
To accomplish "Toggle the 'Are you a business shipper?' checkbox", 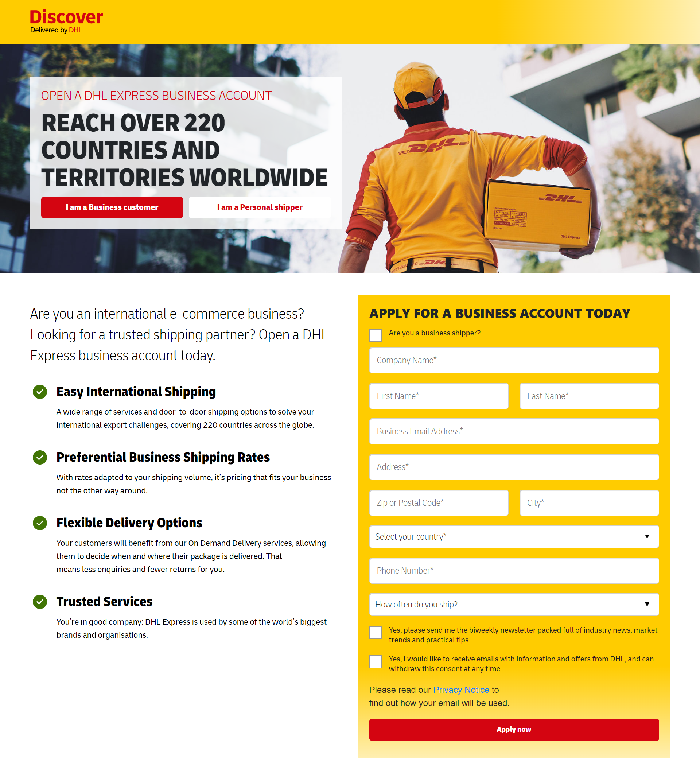I will pos(376,333).
